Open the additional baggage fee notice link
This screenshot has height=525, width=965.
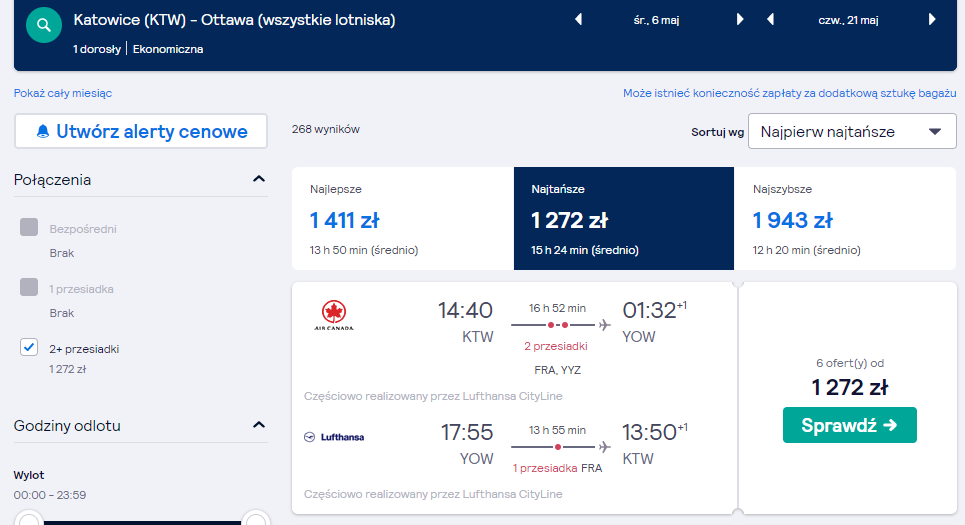pyautogui.click(x=790, y=93)
